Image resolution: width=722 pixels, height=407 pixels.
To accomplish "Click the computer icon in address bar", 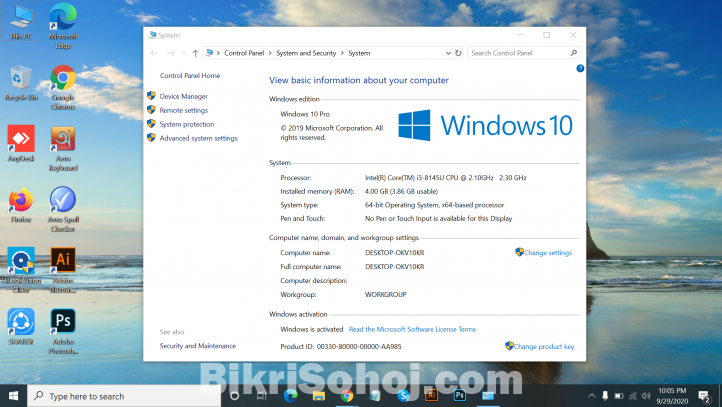I will click(209, 53).
